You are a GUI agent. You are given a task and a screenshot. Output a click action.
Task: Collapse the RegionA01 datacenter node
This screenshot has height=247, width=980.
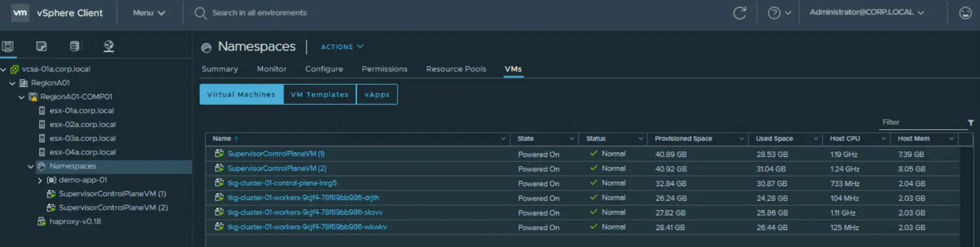(x=12, y=83)
